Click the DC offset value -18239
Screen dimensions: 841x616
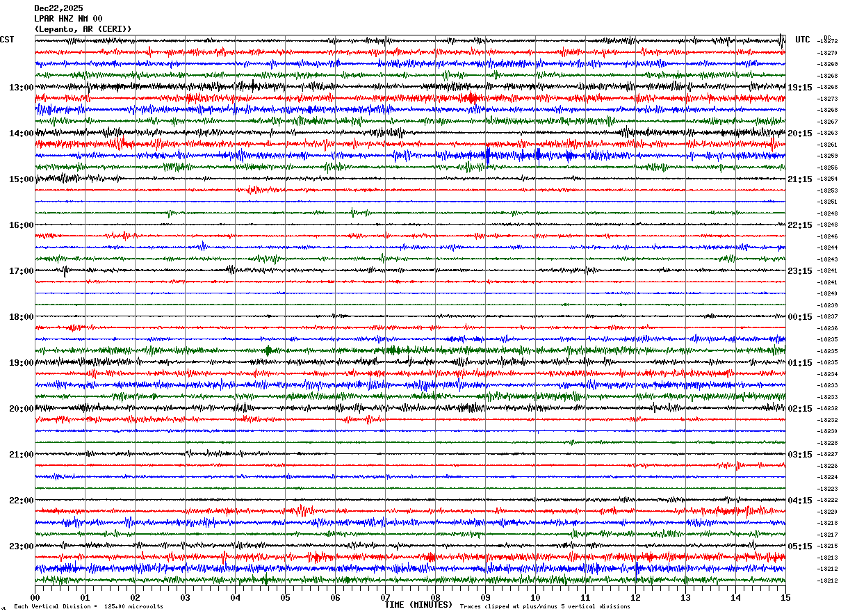coord(828,305)
